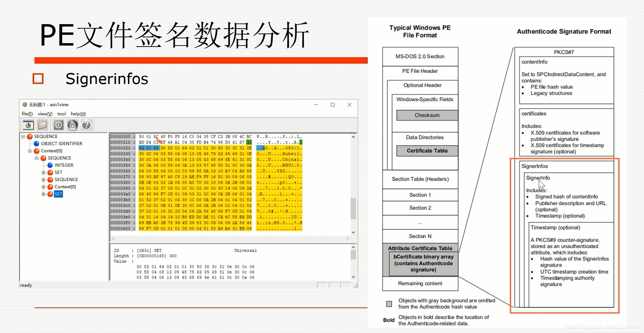Select the SEQUENCE label below SET
The image size is (644, 333).
coord(66,179)
